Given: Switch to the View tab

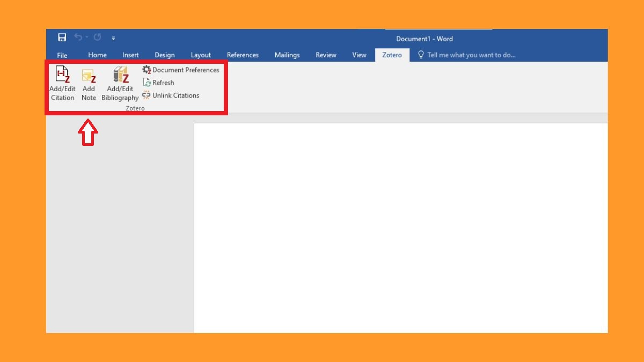Looking at the screenshot, I should (x=359, y=55).
